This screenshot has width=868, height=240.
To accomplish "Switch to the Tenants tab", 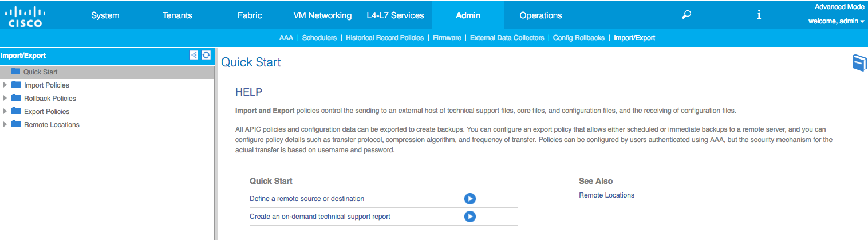I will (177, 15).
